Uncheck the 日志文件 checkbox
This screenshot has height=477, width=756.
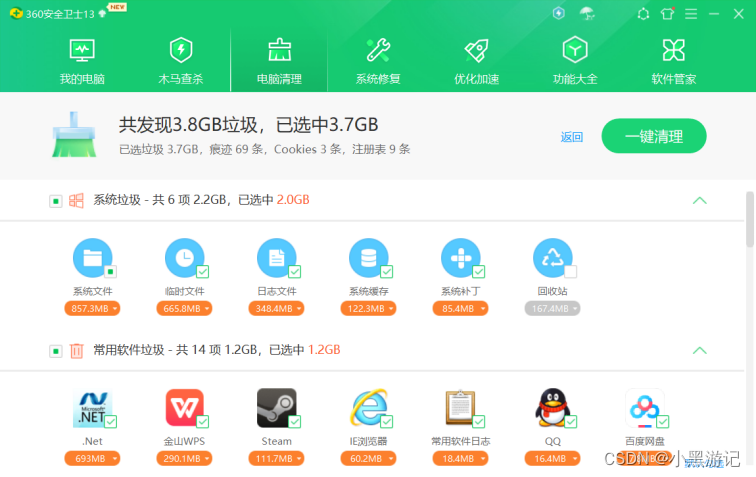tap(295, 272)
